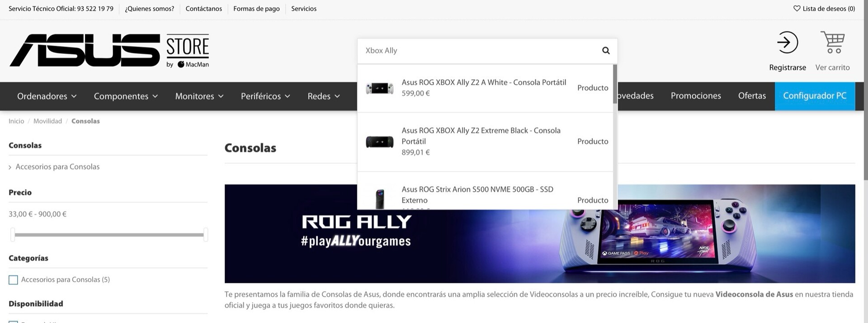
Task: Click the 899,01 € price
Action: pos(415,152)
